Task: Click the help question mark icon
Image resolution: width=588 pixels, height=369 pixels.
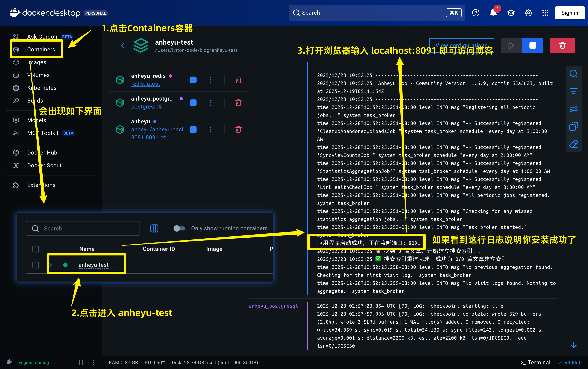Action: tap(475, 13)
